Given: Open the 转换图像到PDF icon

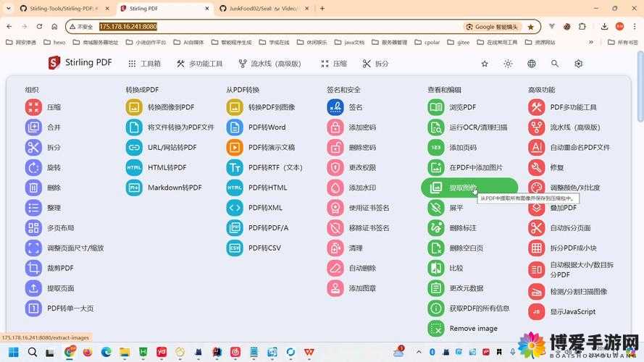Looking at the screenshot, I should click(x=134, y=107).
